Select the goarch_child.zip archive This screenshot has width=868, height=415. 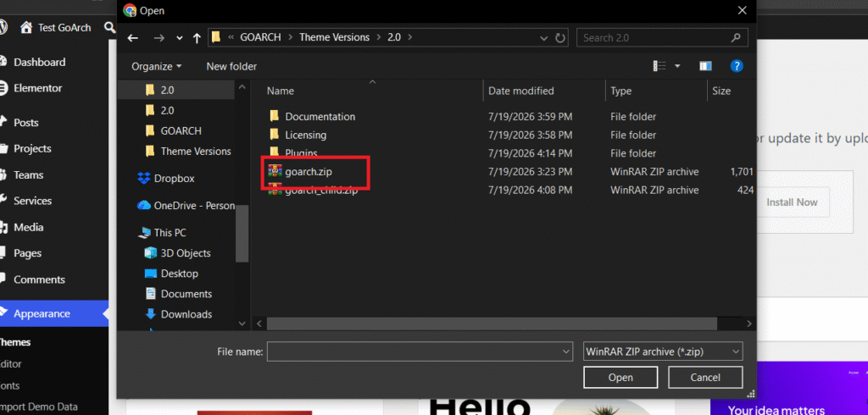coord(321,190)
